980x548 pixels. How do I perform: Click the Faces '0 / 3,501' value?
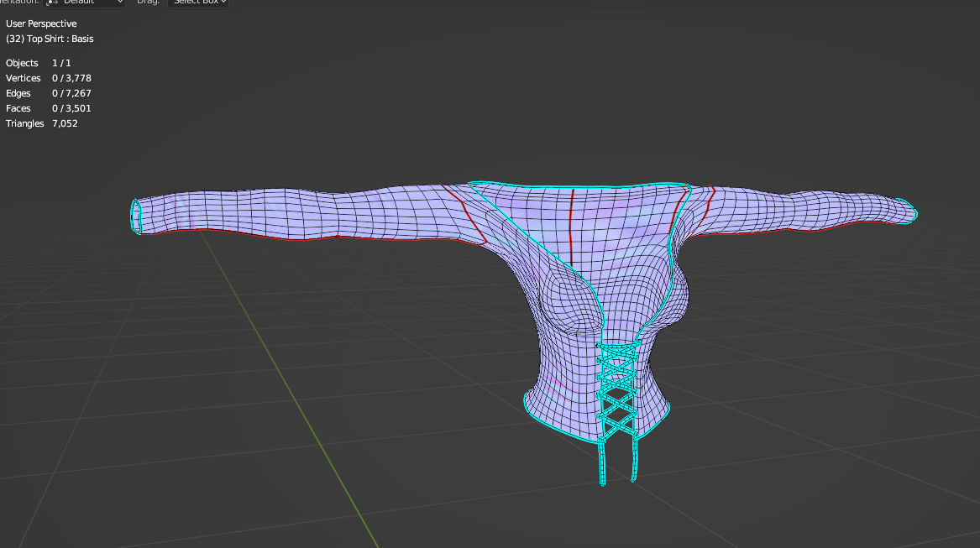coord(71,108)
